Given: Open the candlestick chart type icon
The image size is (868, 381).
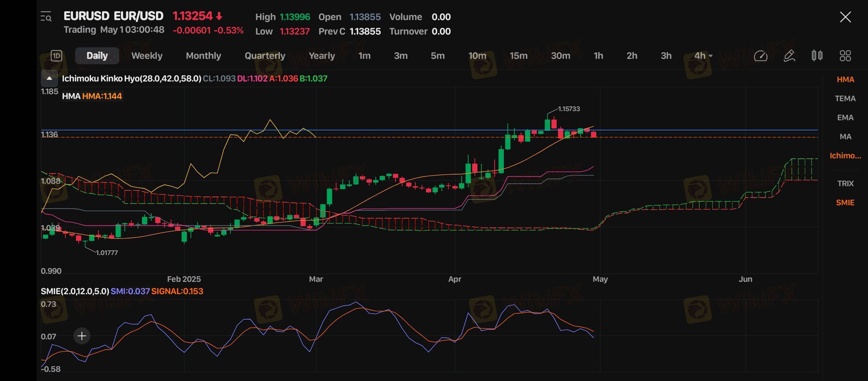Looking at the screenshot, I should click(x=817, y=56).
